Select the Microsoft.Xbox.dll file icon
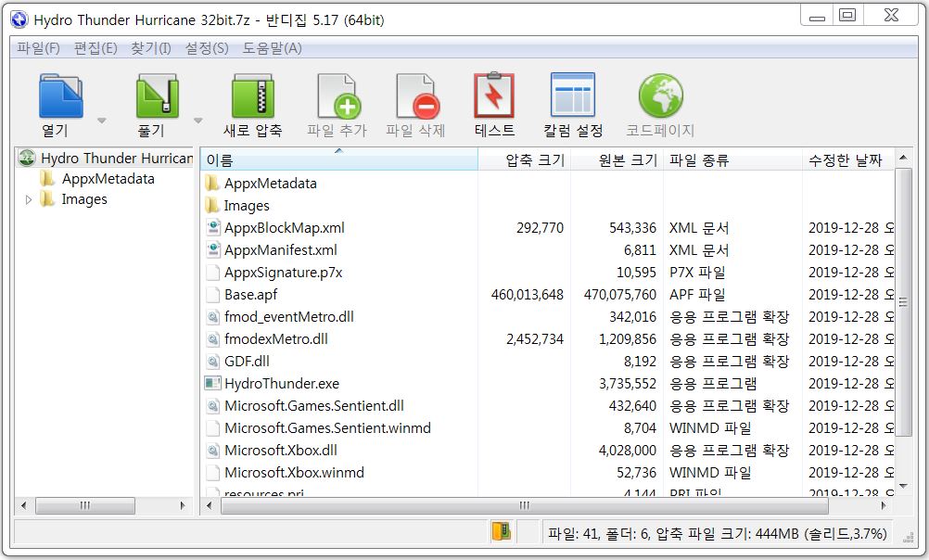The width and height of the screenshot is (929, 560). (x=212, y=451)
